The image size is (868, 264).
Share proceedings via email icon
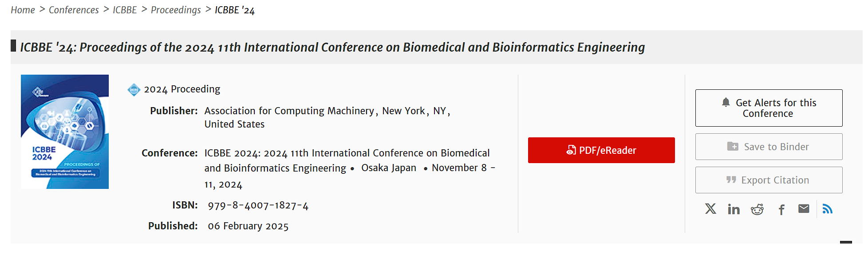tap(804, 209)
